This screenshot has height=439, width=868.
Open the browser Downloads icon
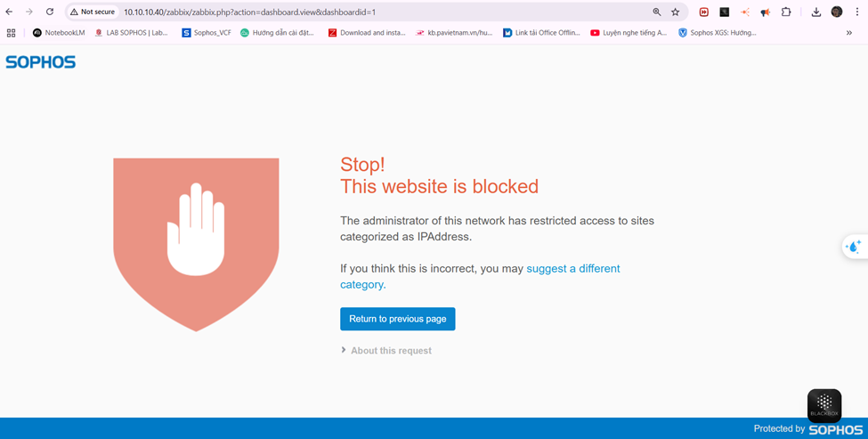[816, 12]
